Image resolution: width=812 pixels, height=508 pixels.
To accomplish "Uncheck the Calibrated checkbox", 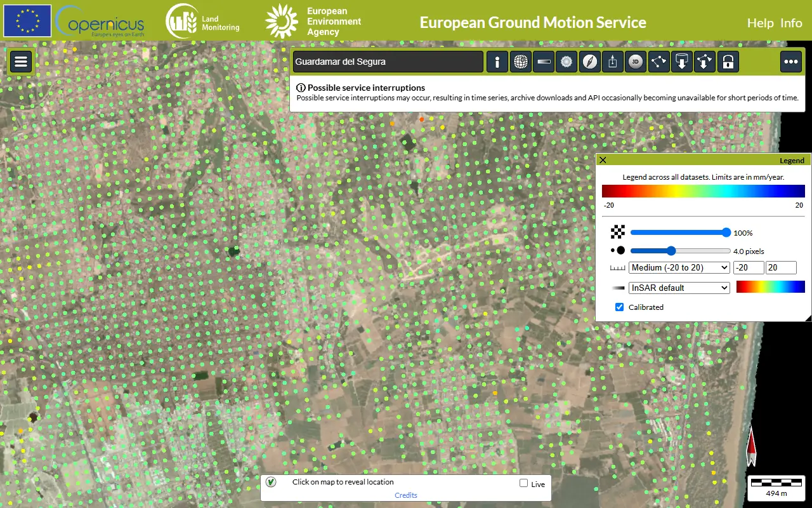I will (x=620, y=307).
